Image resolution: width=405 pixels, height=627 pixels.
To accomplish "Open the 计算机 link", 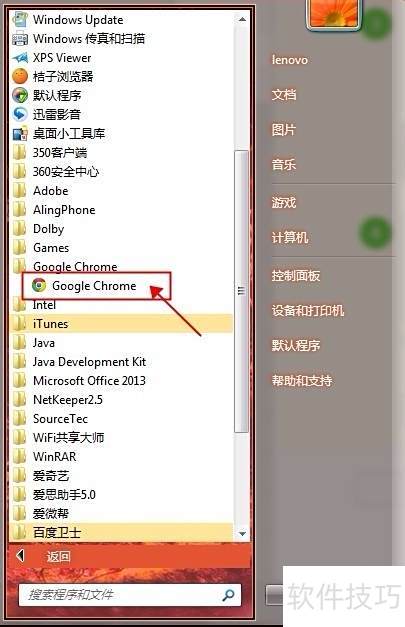I will 289,238.
